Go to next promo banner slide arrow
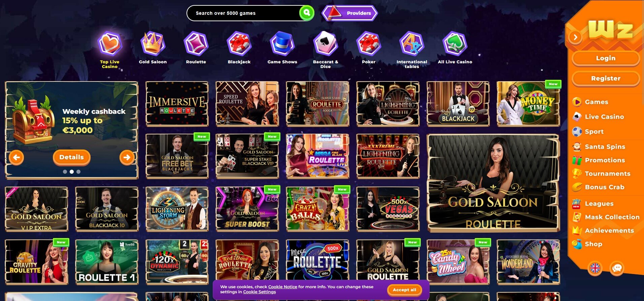 pyautogui.click(x=127, y=157)
